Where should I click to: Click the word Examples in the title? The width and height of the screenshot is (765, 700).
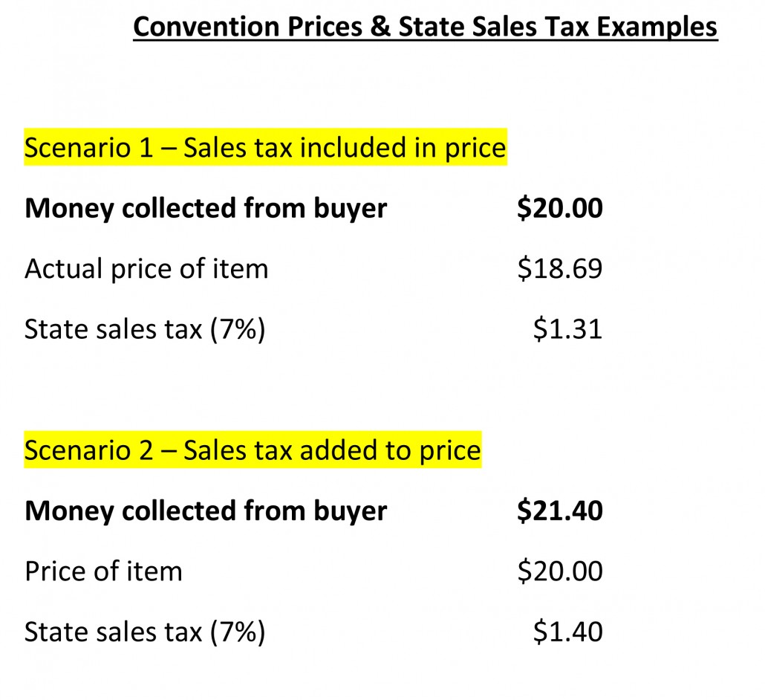point(657,27)
